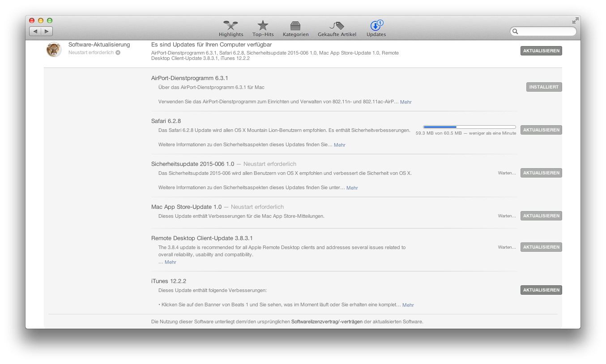This screenshot has width=606, height=364.
Task: Click AKTUALISIEREN for iTunes 12.2.2
Action: click(x=541, y=290)
